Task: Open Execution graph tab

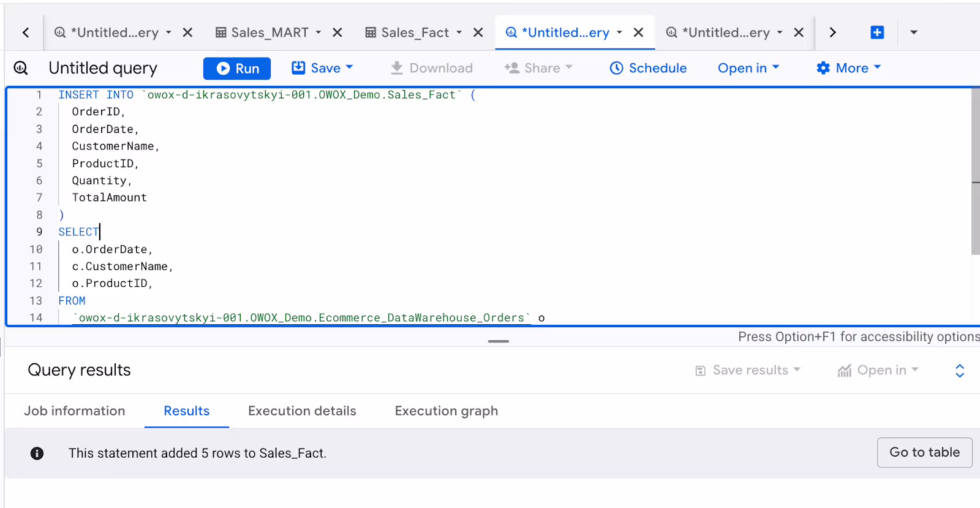Action: point(447,411)
